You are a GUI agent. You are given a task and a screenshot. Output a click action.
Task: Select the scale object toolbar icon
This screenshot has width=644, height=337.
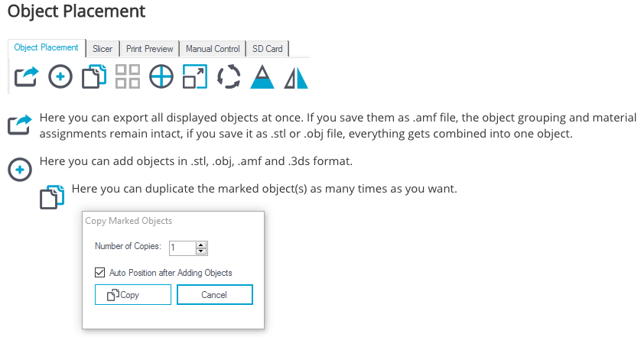195,76
